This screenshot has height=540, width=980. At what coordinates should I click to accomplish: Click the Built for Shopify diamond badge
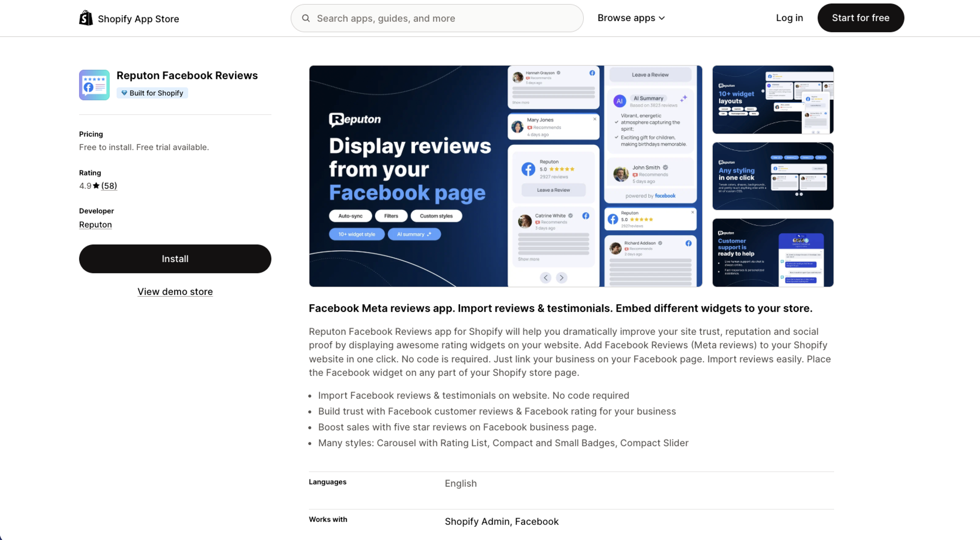(x=152, y=93)
